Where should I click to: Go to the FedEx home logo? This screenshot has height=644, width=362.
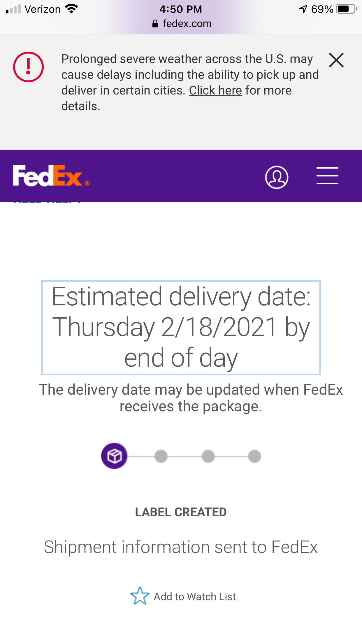tap(51, 176)
